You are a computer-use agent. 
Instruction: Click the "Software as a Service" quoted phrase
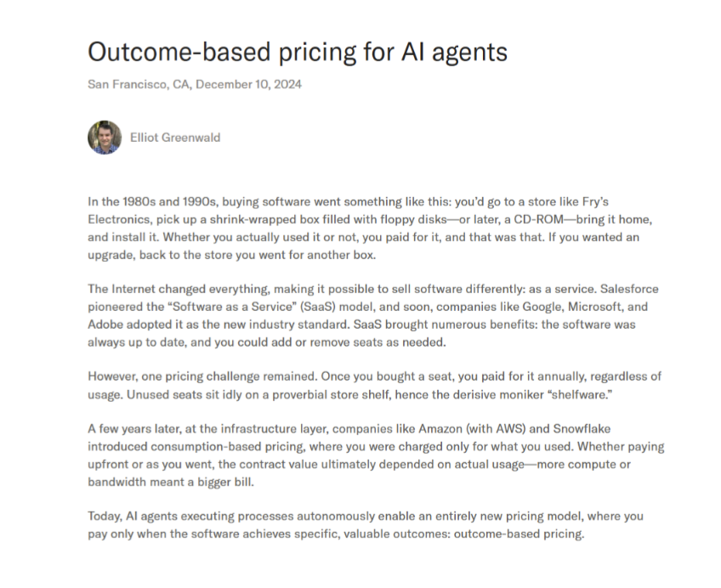(232, 307)
